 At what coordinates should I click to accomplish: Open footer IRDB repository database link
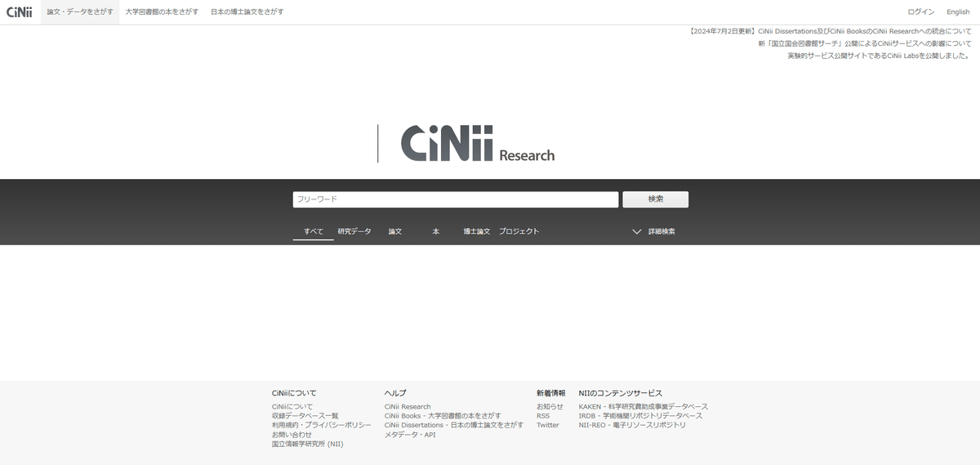click(640, 416)
